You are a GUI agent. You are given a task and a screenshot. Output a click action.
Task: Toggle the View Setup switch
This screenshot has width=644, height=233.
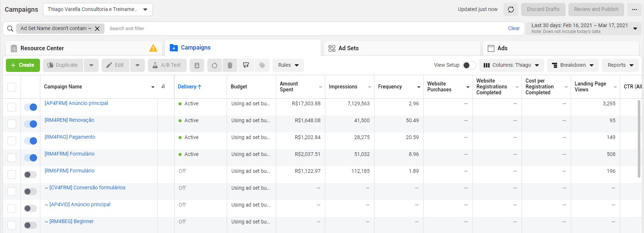(469, 65)
